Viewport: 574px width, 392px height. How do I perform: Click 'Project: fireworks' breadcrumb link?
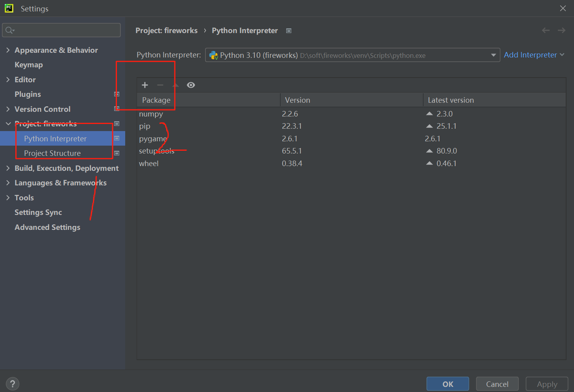(x=167, y=30)
